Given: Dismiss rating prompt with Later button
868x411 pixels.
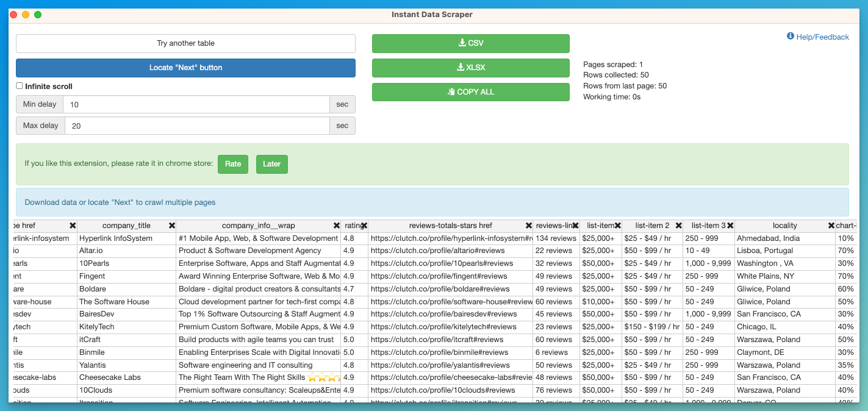Looking at the screenshot, I should pos(272,164).
